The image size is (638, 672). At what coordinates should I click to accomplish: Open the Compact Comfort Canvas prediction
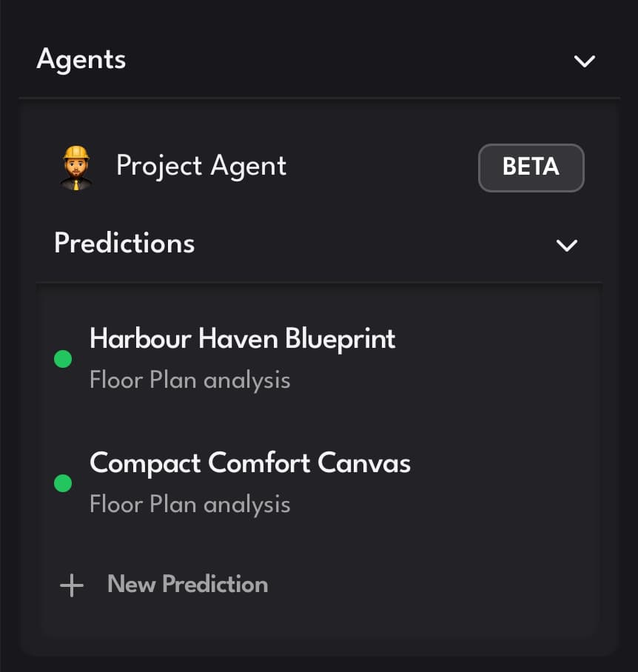(250, 463)
